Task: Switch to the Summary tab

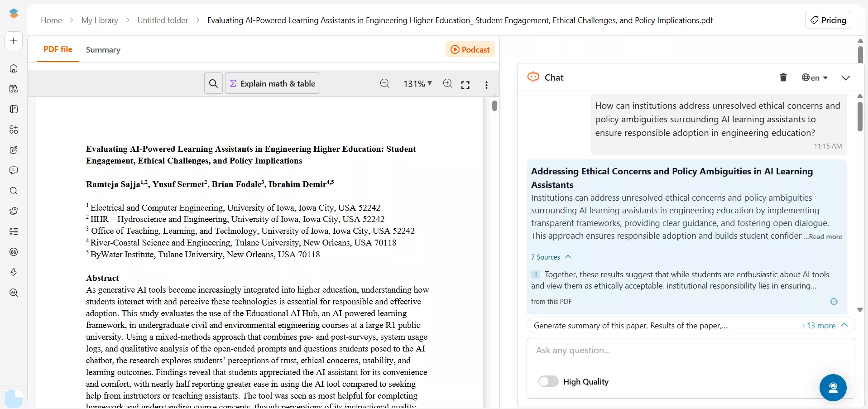Action: click(x=103, y=50)
